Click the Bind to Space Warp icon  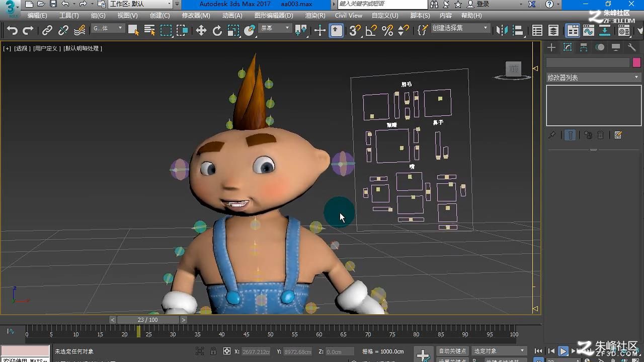coord(79,31)
